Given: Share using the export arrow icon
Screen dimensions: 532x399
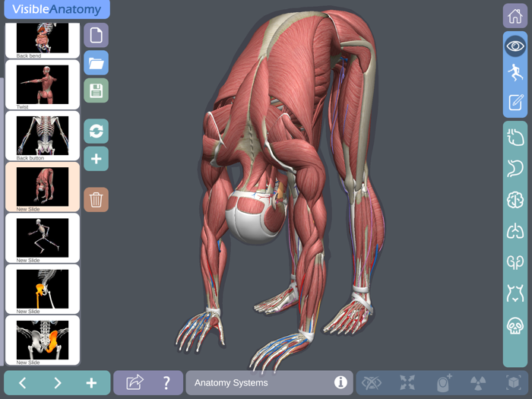Looking at the screenshot, I should coord(135,382).
